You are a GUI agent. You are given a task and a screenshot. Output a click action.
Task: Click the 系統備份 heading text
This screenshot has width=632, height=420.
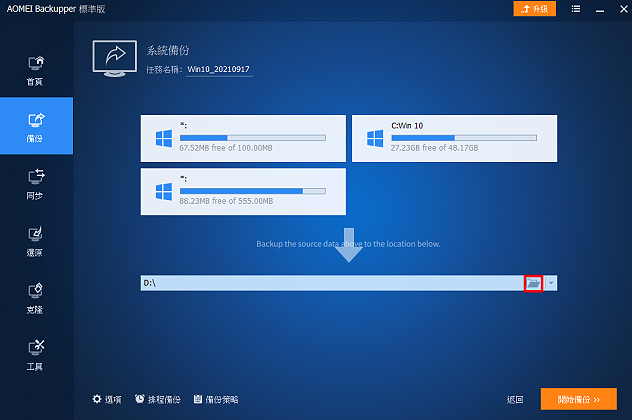pos(168,51)
